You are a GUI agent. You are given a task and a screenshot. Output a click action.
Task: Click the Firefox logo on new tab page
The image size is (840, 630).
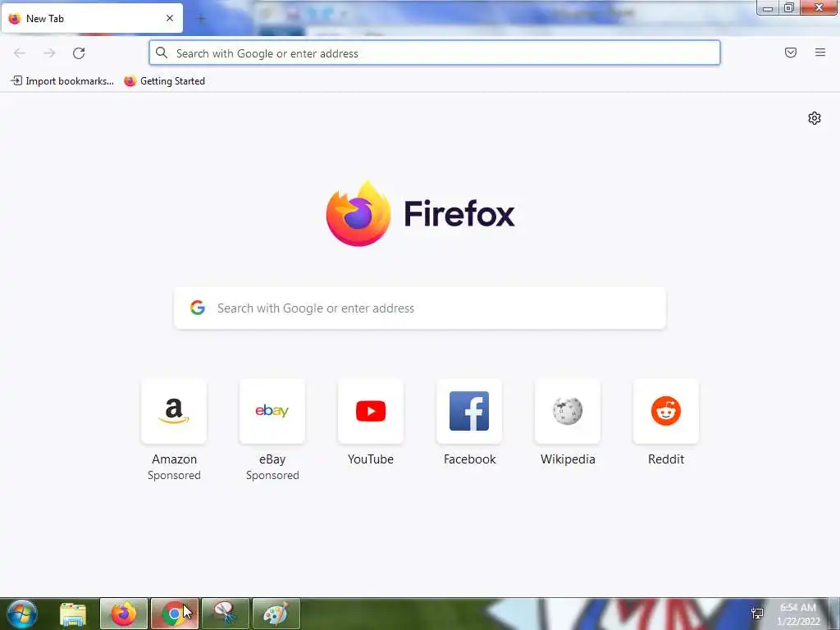420,214
